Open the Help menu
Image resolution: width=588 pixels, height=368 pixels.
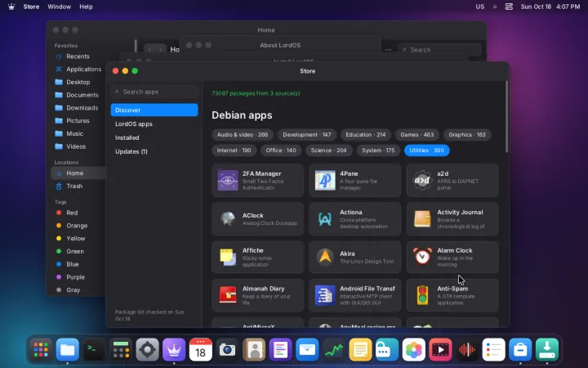86,7
